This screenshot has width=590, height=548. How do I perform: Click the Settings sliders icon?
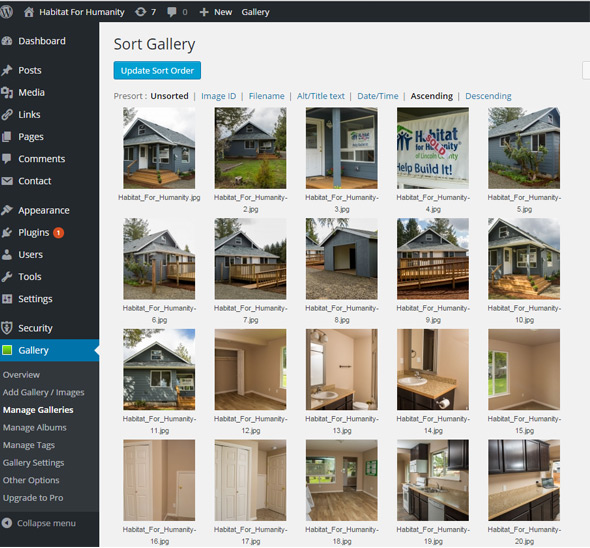point(7,299)
